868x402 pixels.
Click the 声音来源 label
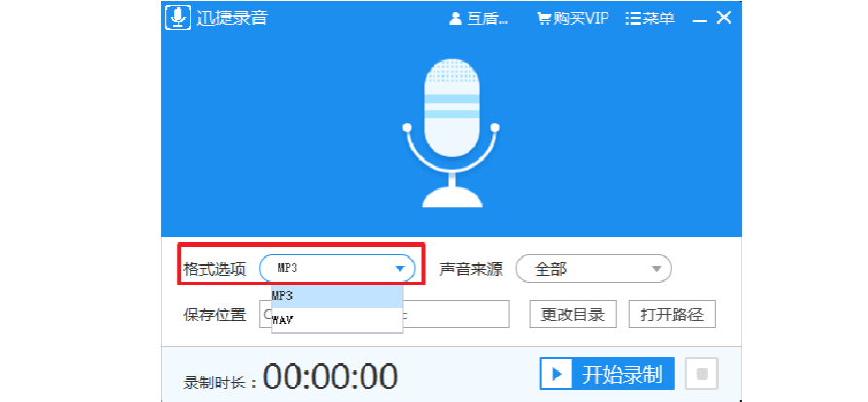tap(471, 269)
